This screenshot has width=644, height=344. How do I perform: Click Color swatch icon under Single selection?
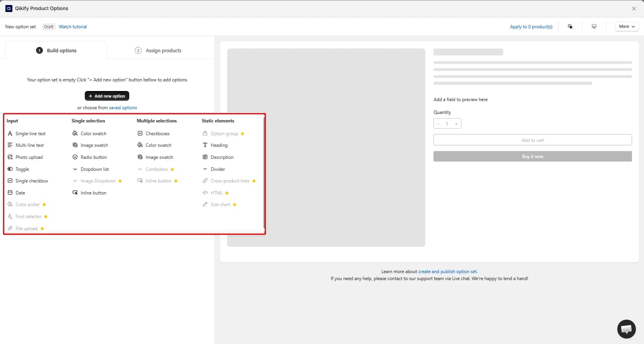75,134
